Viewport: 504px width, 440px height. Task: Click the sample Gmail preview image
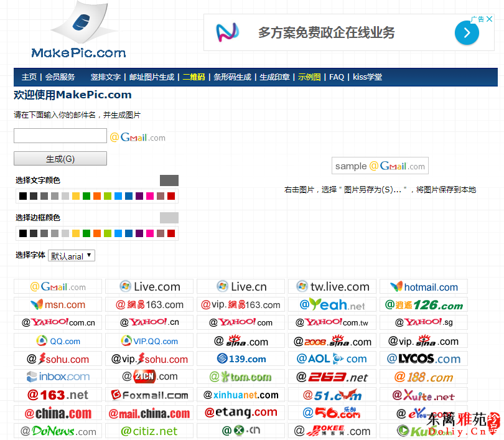pos(380,166)
